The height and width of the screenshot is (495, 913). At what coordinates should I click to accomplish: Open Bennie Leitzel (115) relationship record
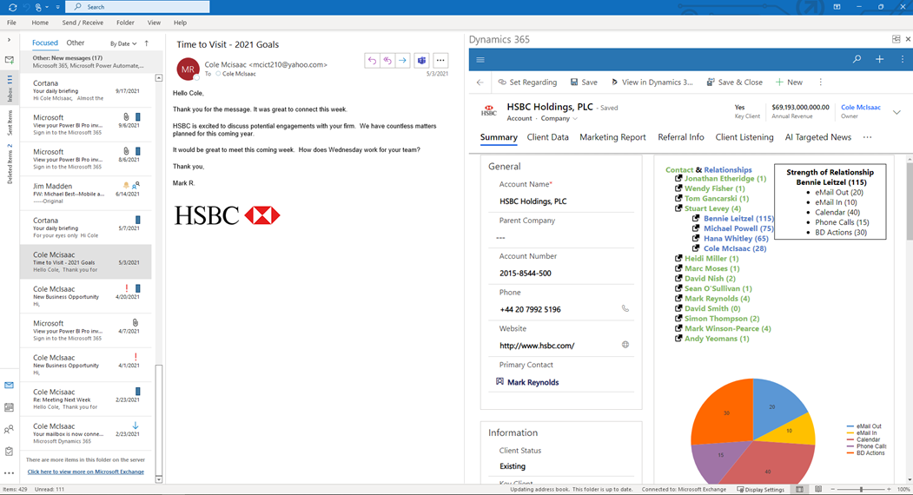point(738,218)
